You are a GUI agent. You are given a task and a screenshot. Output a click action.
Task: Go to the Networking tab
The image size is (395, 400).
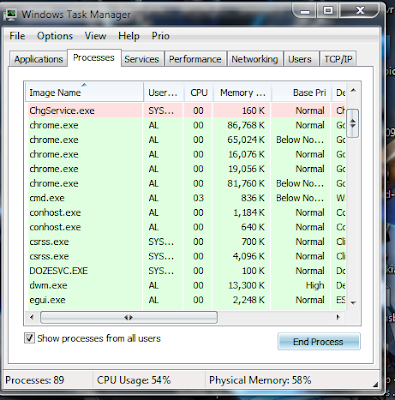coord(255,59)
